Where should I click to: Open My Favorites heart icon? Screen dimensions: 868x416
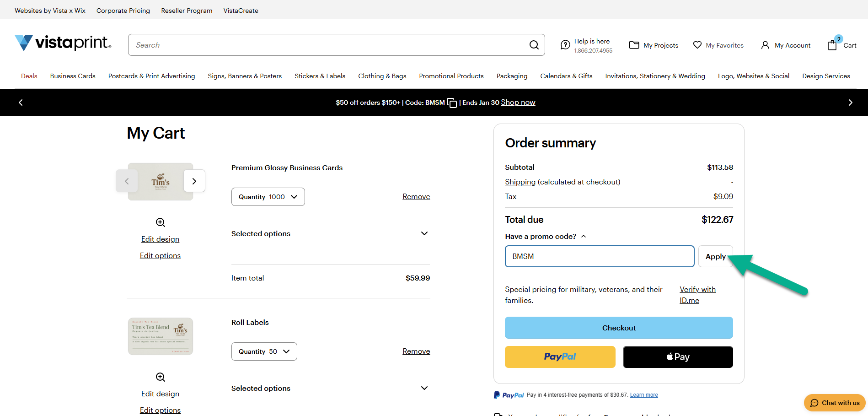(697, 45)
